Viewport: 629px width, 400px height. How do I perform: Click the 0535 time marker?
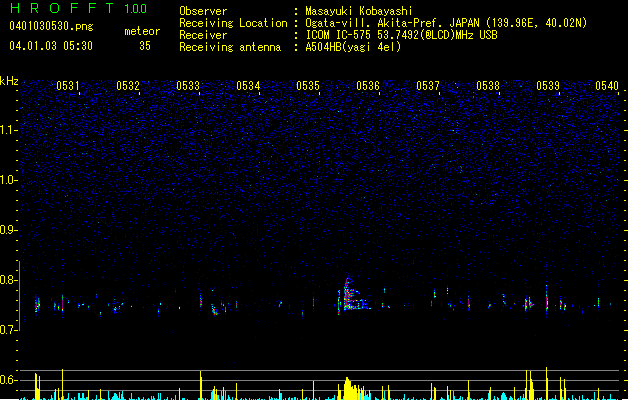[x=308, y=86]
